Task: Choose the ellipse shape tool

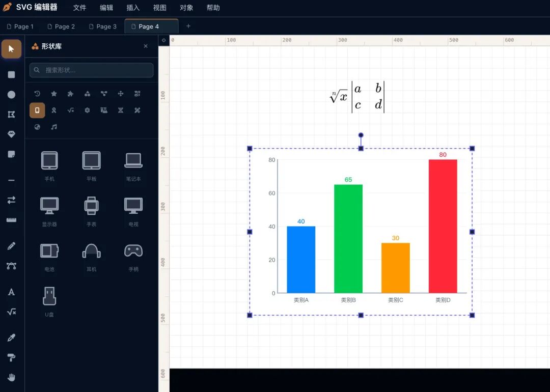Action: coord(11,95)
